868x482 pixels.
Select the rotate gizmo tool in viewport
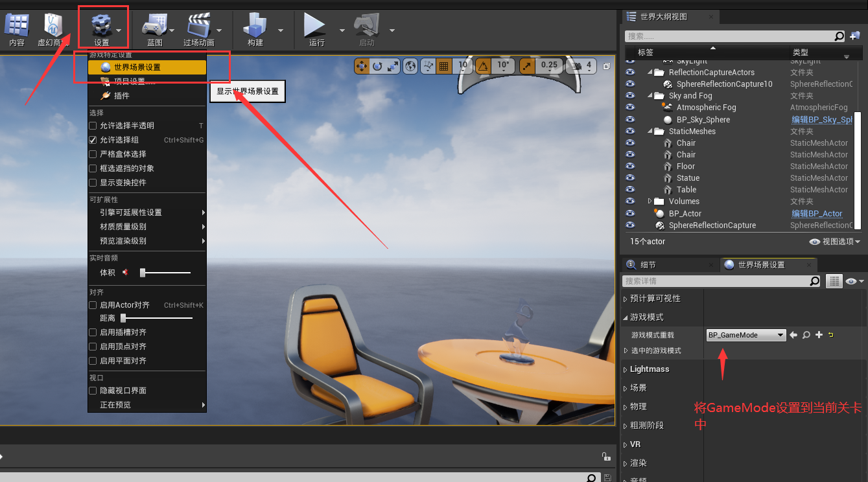[377, 65]
